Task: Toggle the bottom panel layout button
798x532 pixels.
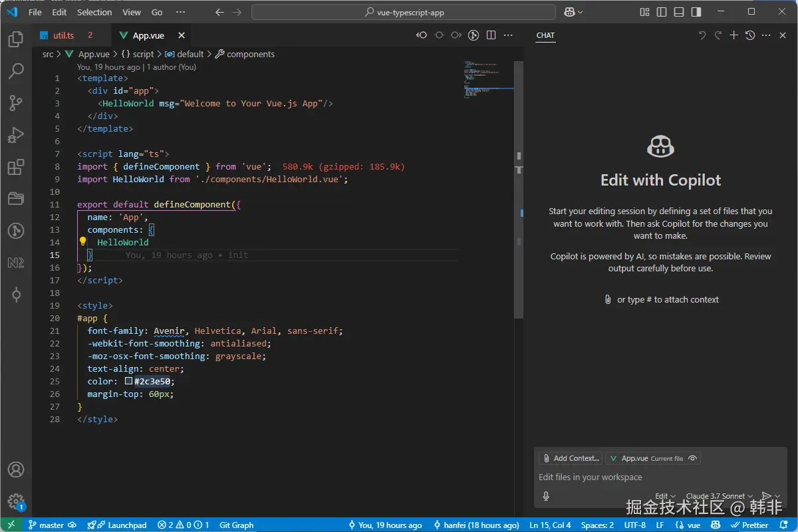Action: coord(678,12)
